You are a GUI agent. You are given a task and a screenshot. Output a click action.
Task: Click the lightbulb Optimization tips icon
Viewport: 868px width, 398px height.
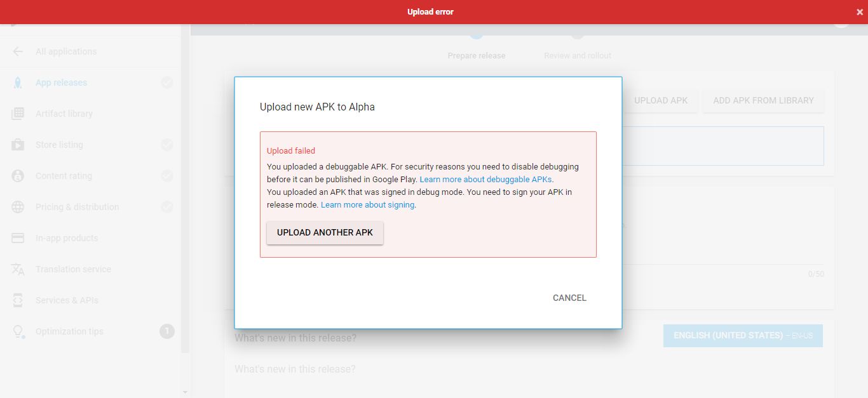point(18,331)
